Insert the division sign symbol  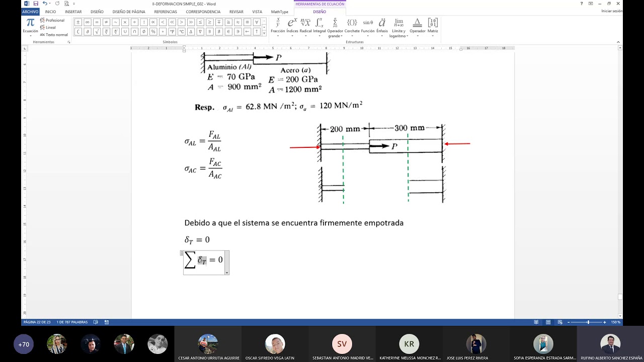coord(134,22)
